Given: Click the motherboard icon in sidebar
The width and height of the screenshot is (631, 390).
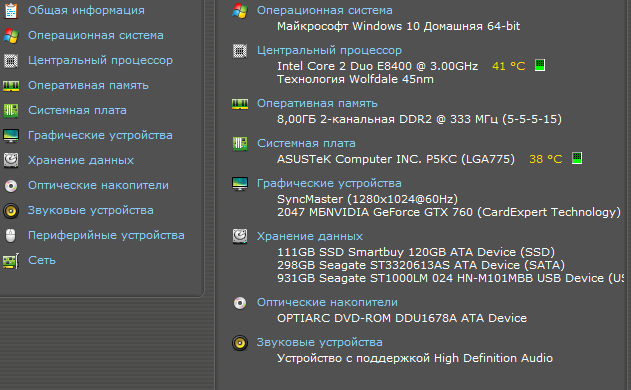Looking at the screenshot, I should 11,111.
